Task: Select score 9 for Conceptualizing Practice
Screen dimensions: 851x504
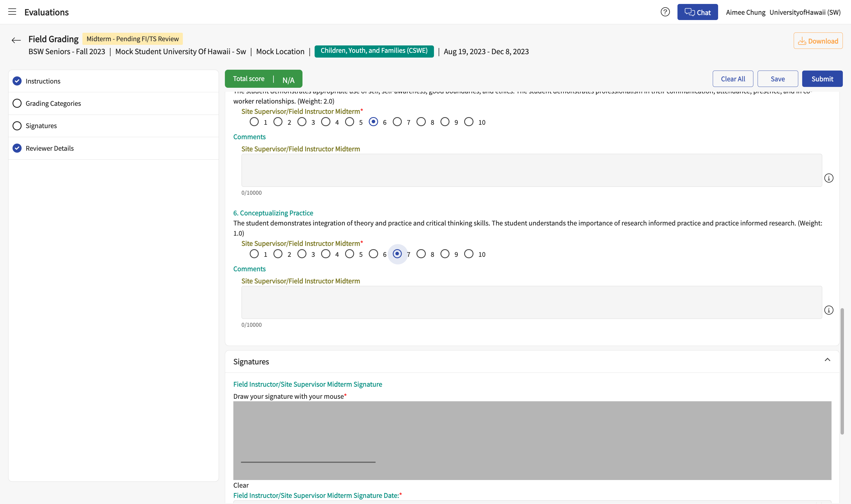Action: [x=445, y=254]
